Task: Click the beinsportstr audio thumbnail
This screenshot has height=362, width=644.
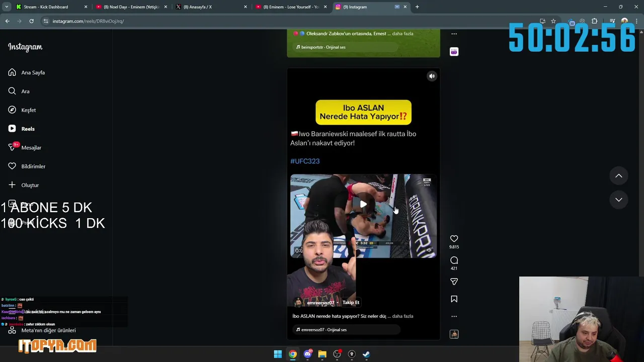Action: pyautogui.click(x=454, y=52)
